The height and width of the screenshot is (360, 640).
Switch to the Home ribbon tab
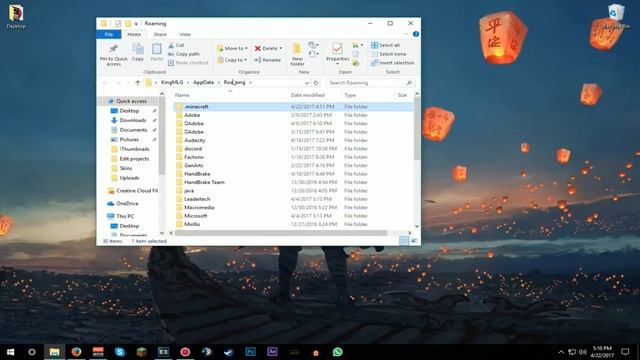tap(134, 34)
